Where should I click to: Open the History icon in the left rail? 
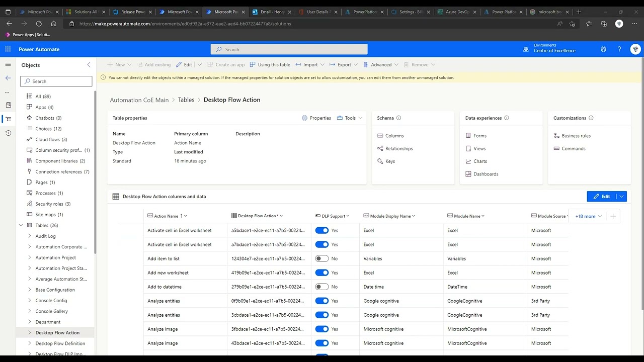8,133
